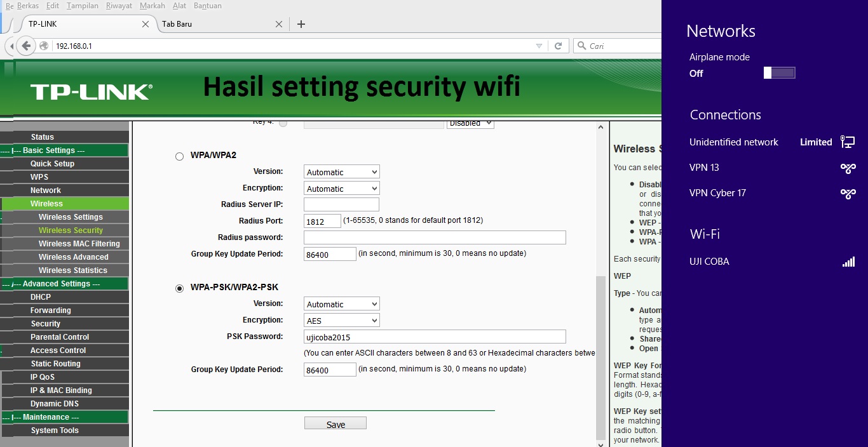The image size is (868, 447).
Task: Close the Tab Baru tab
Action: (x=279, y=24)
